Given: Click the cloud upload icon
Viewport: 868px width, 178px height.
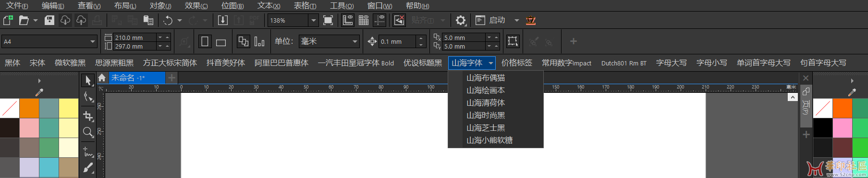Looking at the screenshot, I should pos(81,20).
